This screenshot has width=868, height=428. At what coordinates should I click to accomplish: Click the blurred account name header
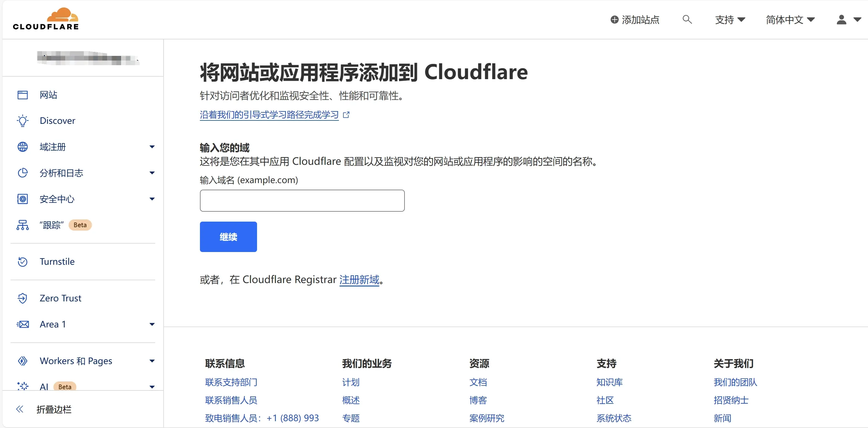(x=88, y=58)
